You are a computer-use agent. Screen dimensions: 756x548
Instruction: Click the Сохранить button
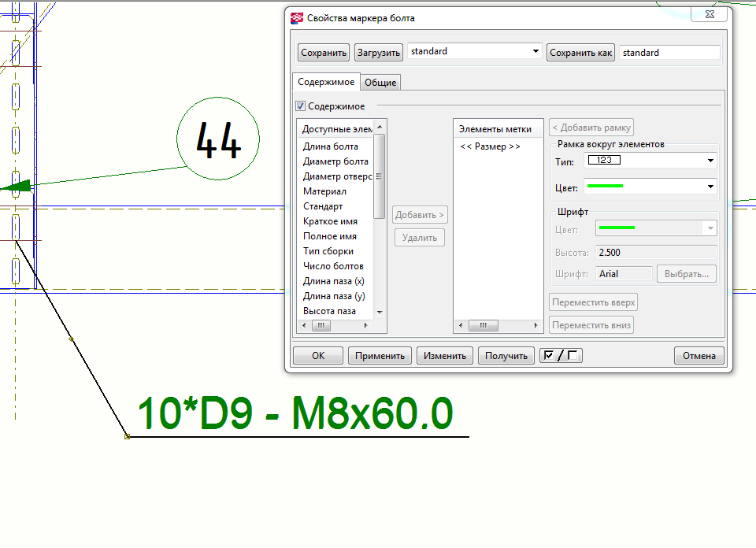pos(324,53)
